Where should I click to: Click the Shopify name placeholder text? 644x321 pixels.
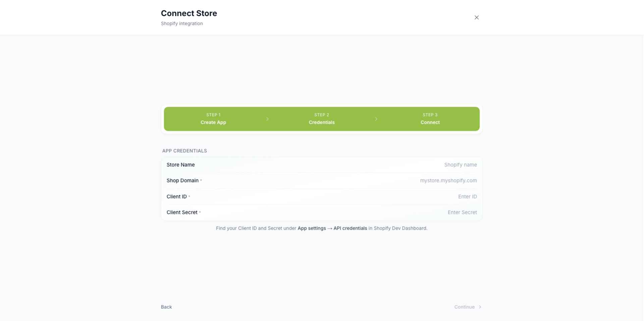[x=460, y=165]
